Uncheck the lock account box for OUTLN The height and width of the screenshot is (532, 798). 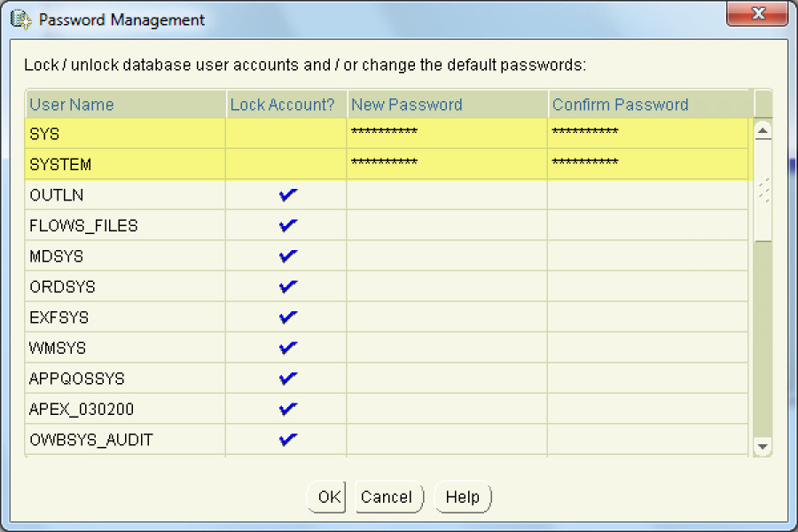pos(287,195)
